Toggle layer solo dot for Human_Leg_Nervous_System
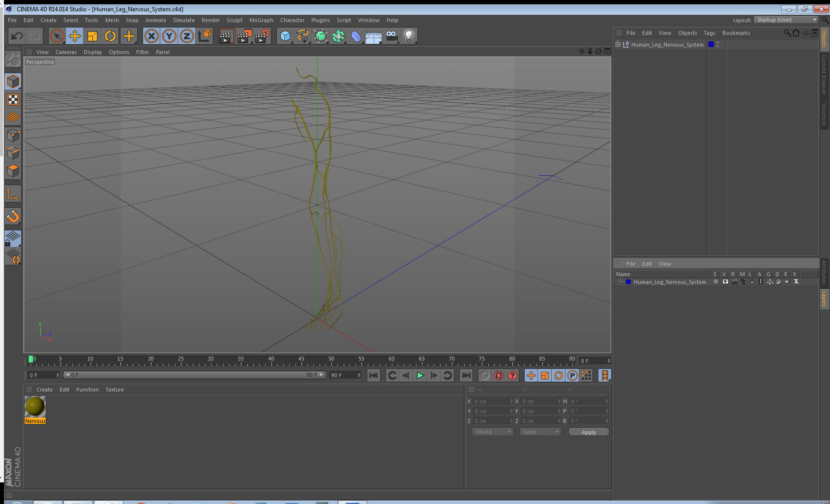This screenshot has height=504, width=830. 716,282
